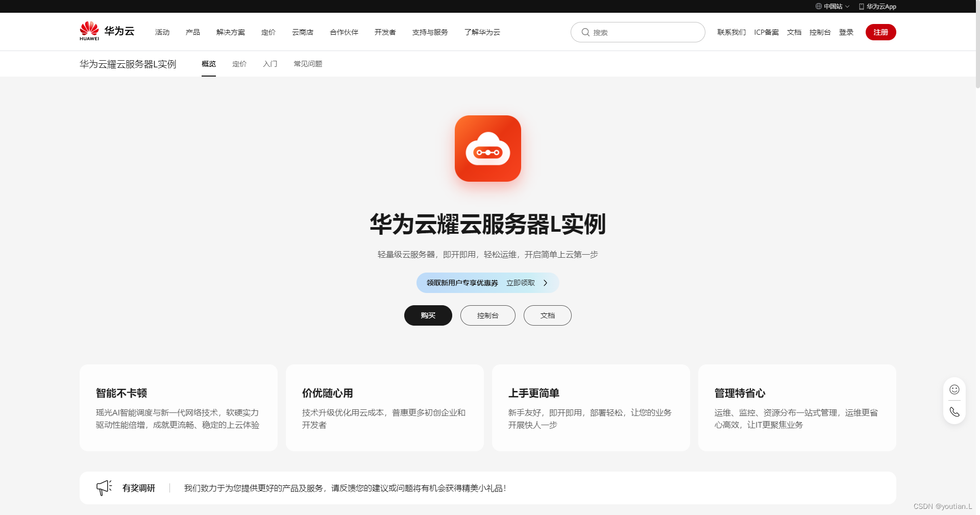Image resolution: width=980 pixels, height=515 pixels.
Task: Click the 有奖调研 survey label
Action: tap(139, 488)
